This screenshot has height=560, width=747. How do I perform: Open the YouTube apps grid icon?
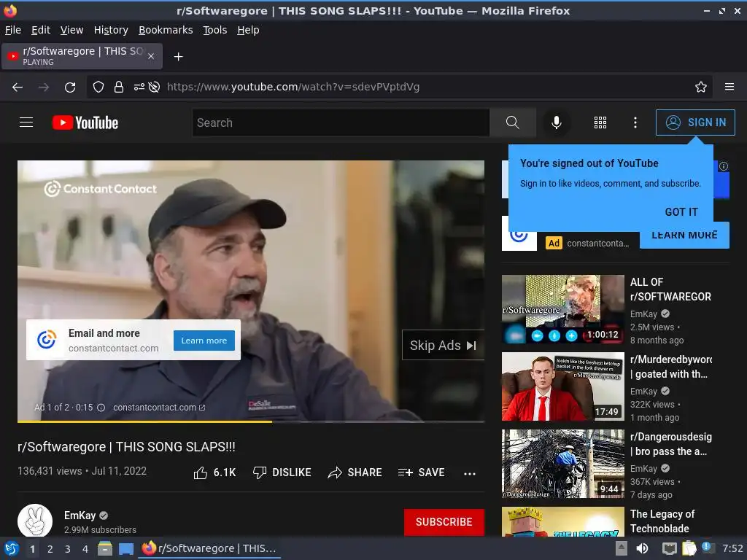(600, 122)
